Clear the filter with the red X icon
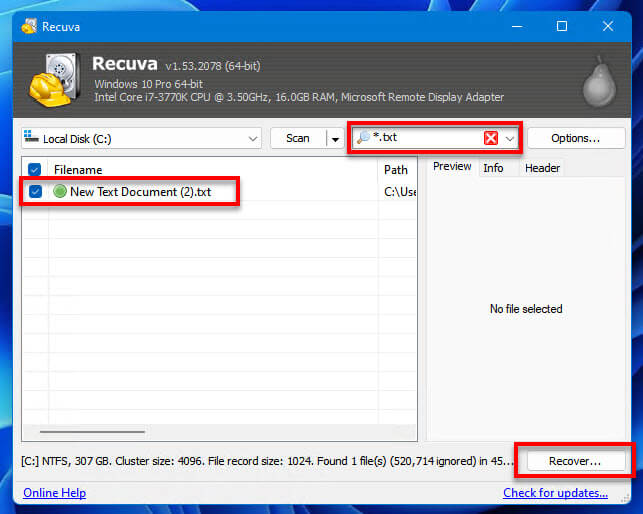Screen dimensions: 643x514 tap(491, 138)
